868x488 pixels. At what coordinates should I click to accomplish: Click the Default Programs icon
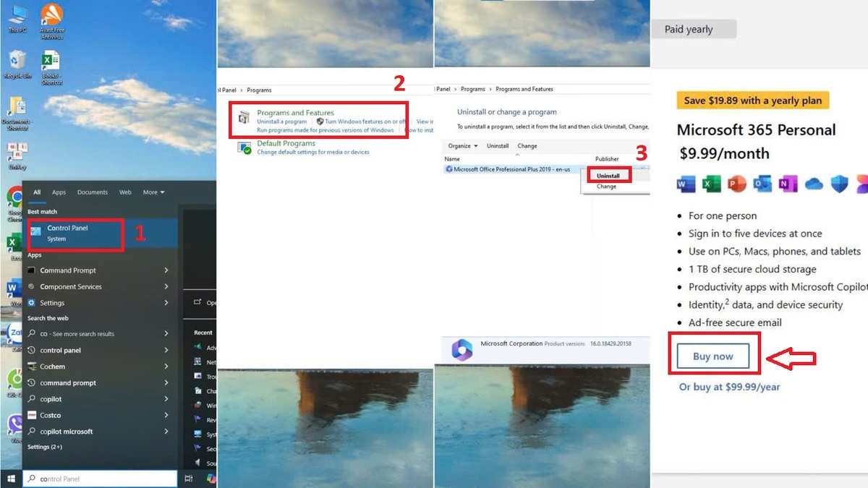click(x=244, y=147)
